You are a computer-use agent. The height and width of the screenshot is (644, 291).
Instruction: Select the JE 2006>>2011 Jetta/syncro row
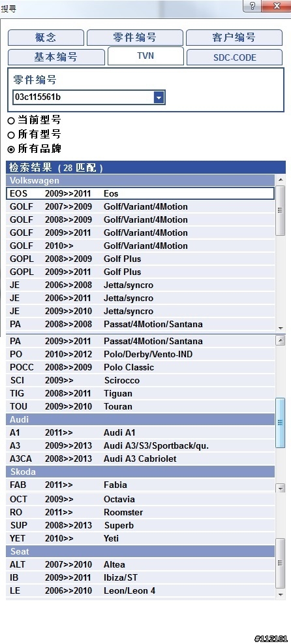click(140, 298)
